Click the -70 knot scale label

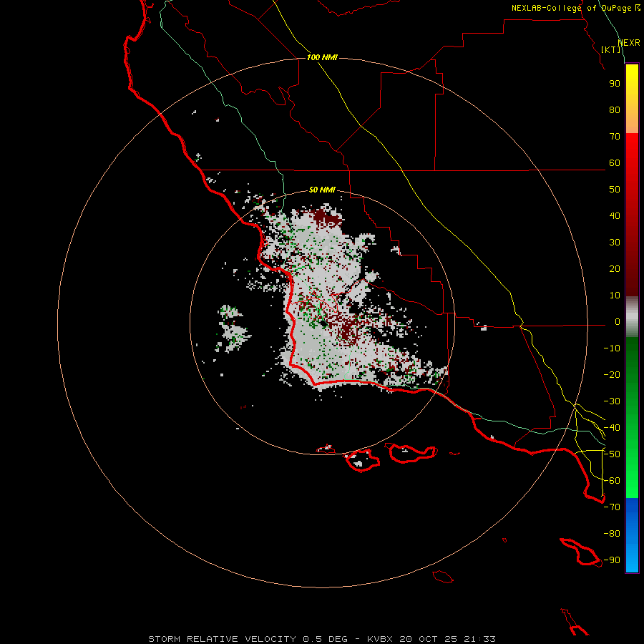612,507
